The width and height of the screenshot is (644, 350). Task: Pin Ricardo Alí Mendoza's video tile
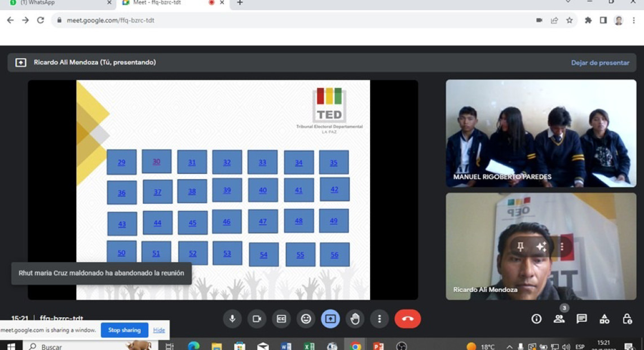521,247
